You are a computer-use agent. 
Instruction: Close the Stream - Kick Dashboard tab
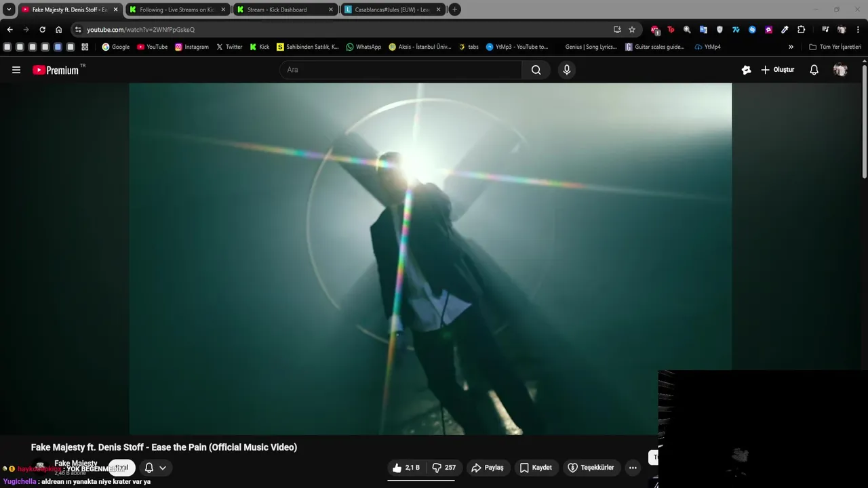(331, 9)
